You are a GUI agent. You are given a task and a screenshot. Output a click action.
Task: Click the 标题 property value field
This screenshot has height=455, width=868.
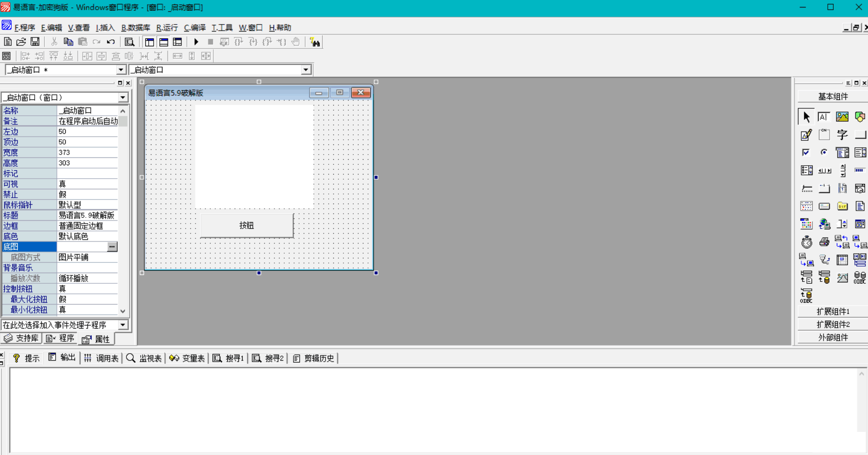87,215
